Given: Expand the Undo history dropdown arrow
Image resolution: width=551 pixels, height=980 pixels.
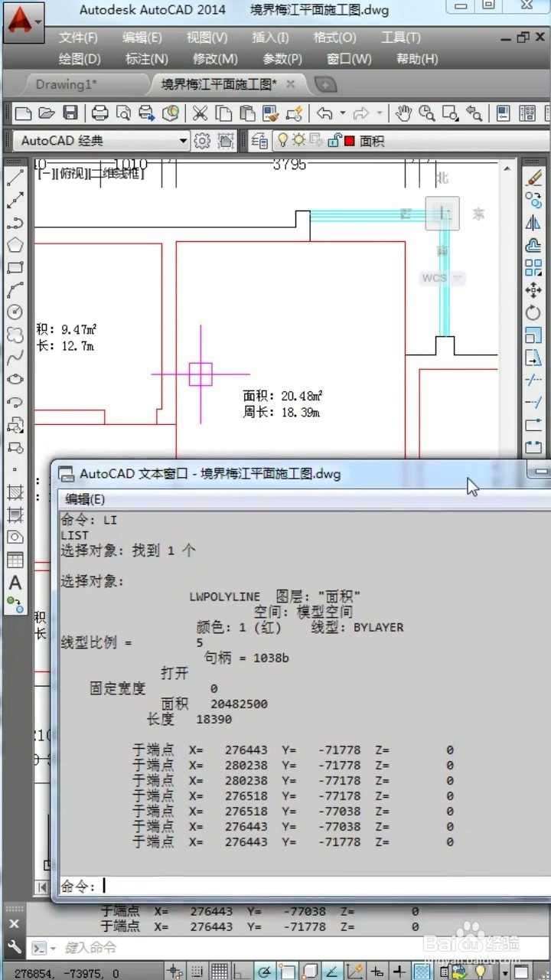Looking at the screenshot, I should (x=342, y=113).
